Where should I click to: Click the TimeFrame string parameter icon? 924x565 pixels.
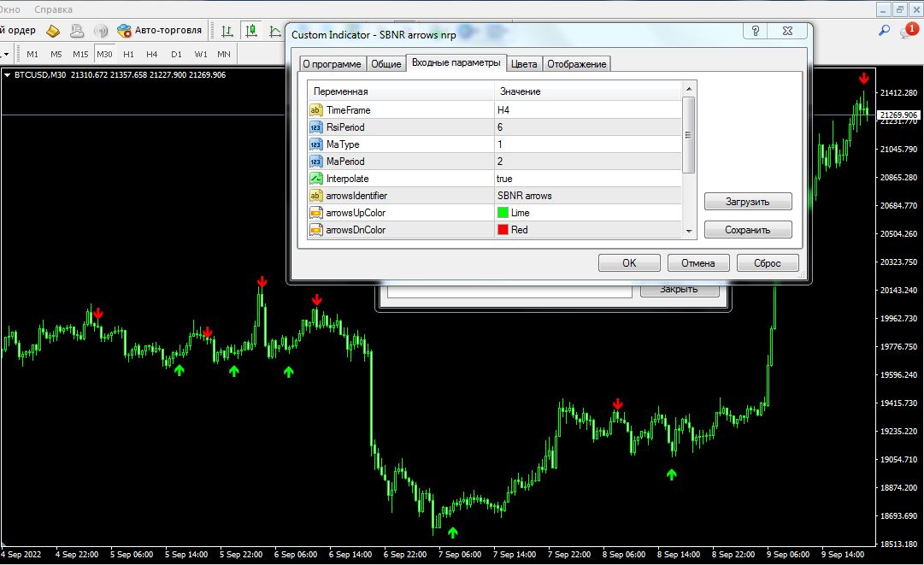tap(316, 110)
